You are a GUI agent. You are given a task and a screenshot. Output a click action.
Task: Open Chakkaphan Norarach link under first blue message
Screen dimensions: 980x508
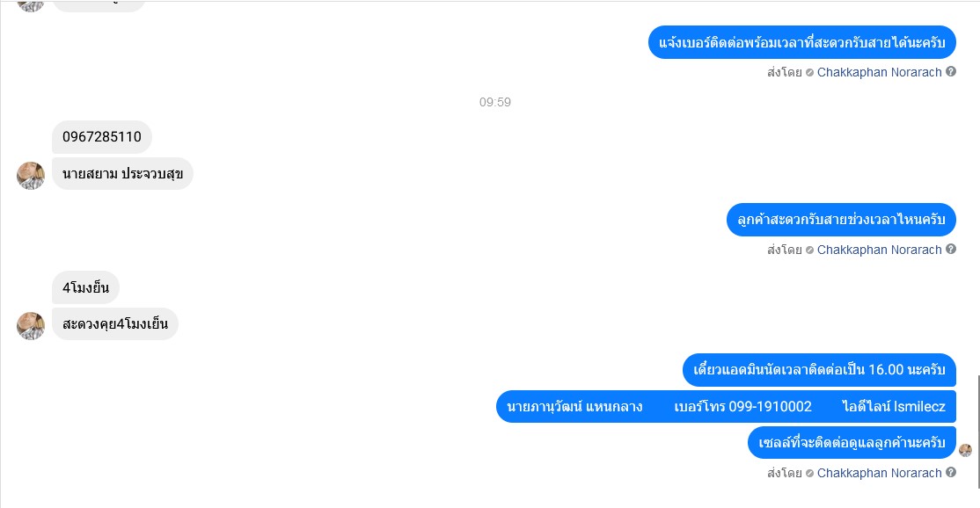(879, 72)
